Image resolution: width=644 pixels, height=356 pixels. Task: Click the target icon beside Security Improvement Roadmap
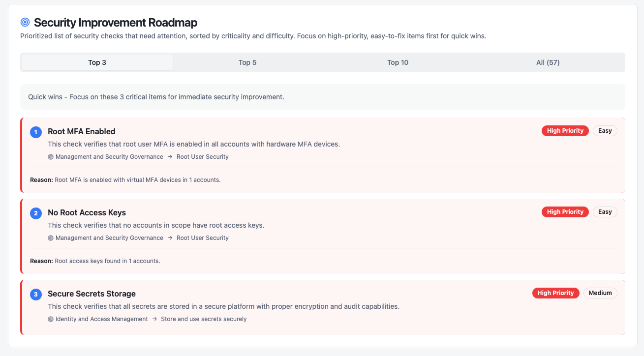25,22
